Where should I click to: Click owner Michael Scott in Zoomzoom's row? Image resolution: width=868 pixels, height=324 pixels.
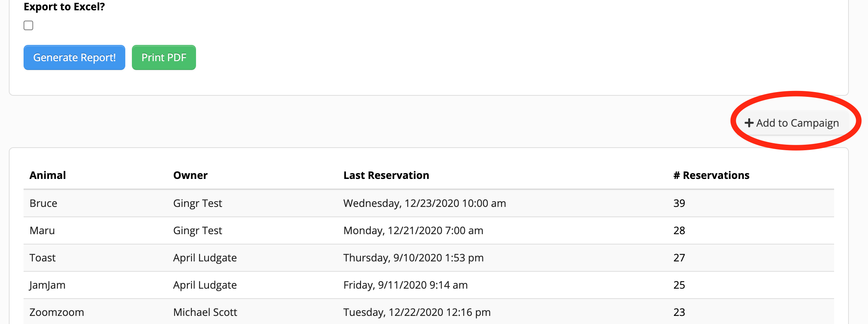tap(205, 312)
